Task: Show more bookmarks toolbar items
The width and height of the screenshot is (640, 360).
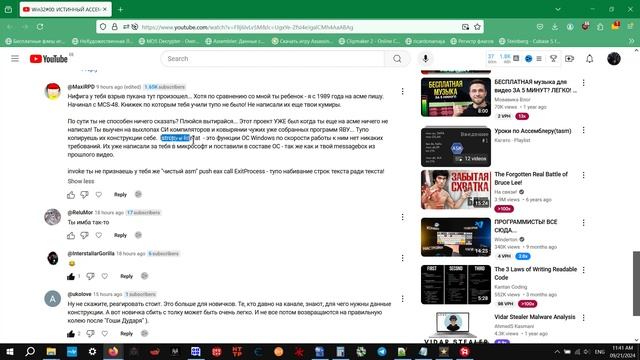Action: 631,41
